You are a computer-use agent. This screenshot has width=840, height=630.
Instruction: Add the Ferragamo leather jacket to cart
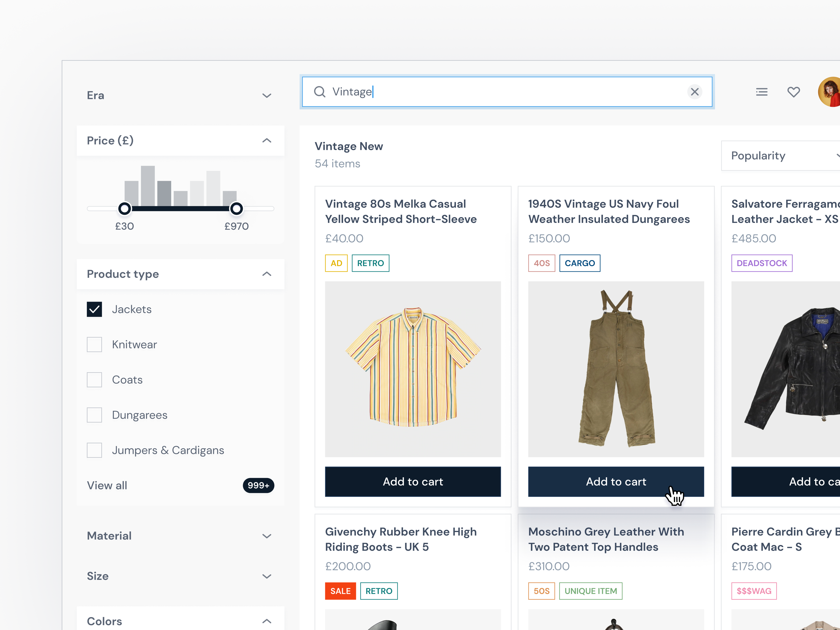pos(786,481)
